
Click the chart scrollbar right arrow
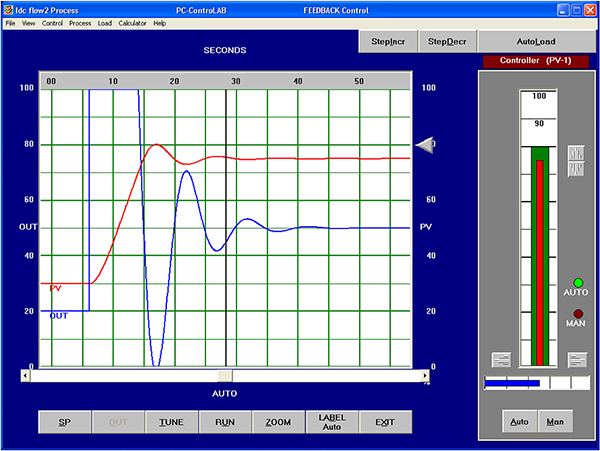[425, 376]
